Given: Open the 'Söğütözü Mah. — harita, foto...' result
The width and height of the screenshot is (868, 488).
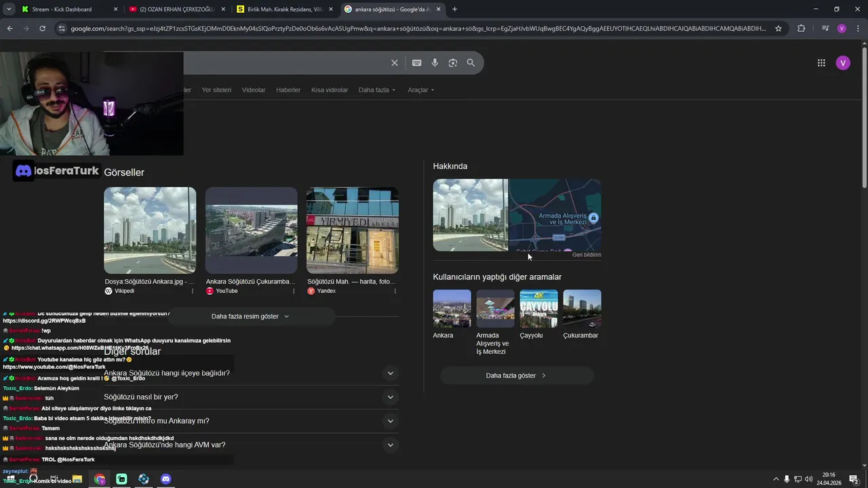Looking at the screenshot, I should 351,281.
